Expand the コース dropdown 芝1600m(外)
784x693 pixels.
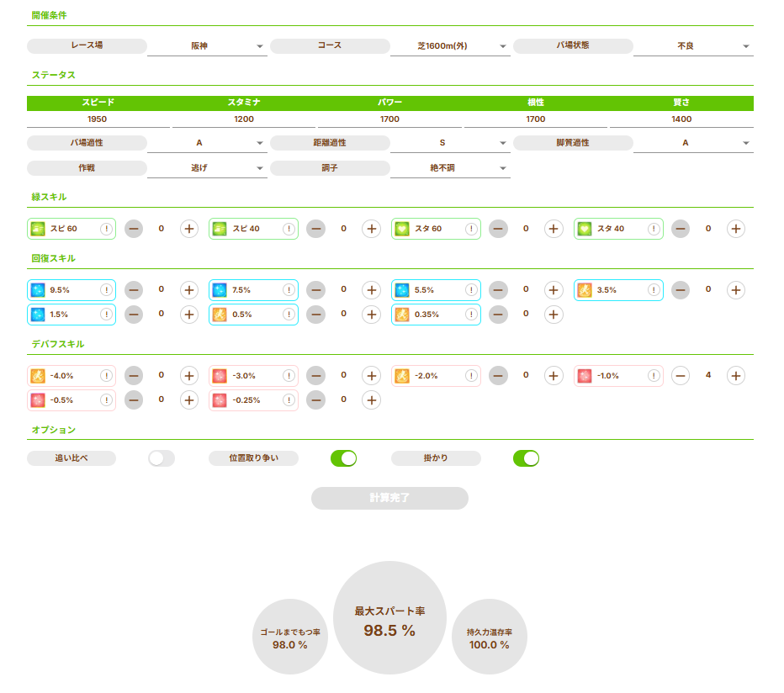(450, 46)
